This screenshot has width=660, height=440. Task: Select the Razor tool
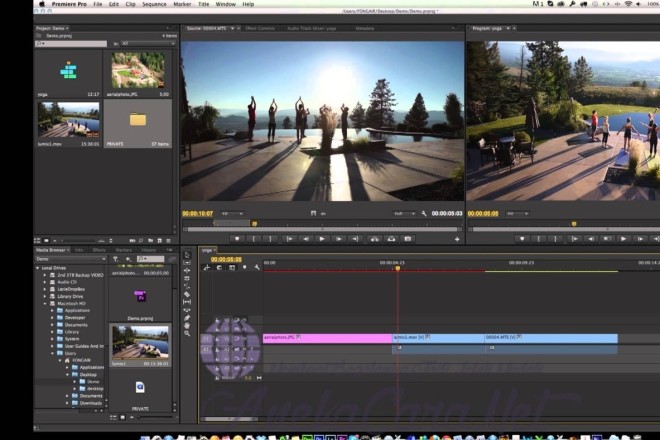(187, 294)
